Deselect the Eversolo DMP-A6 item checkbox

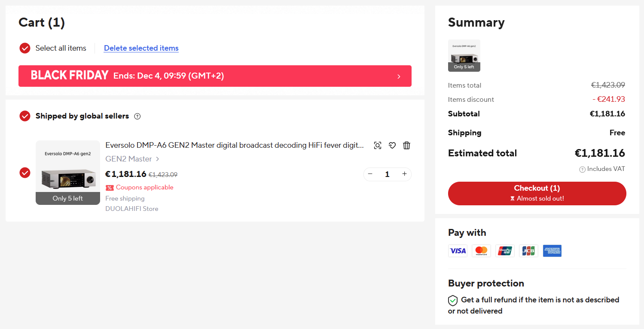point(25,173)
